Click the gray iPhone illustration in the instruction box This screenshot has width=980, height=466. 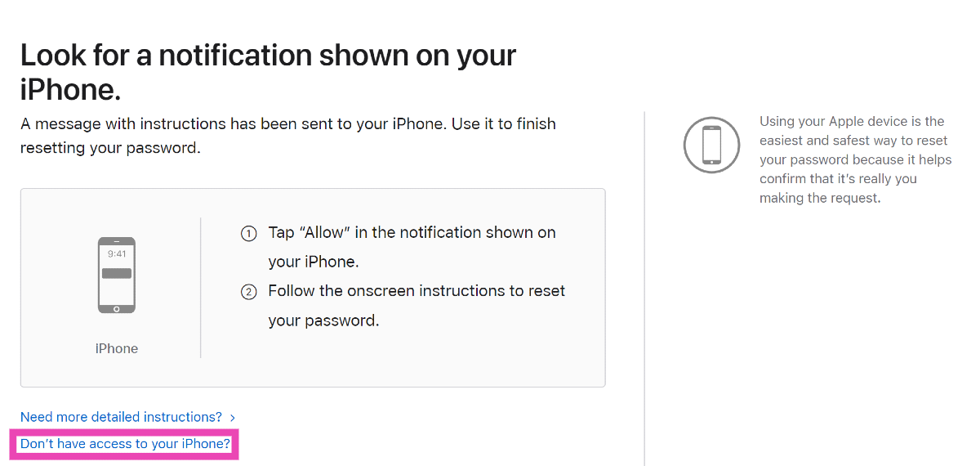click(x=117, y=276)
